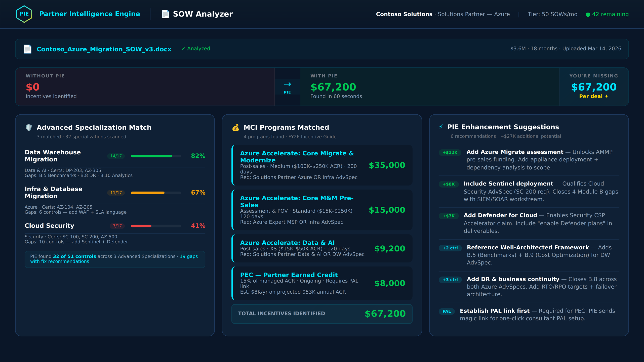
Task: Click the green status dot near 42 remaining
Action: pos(588,14)
